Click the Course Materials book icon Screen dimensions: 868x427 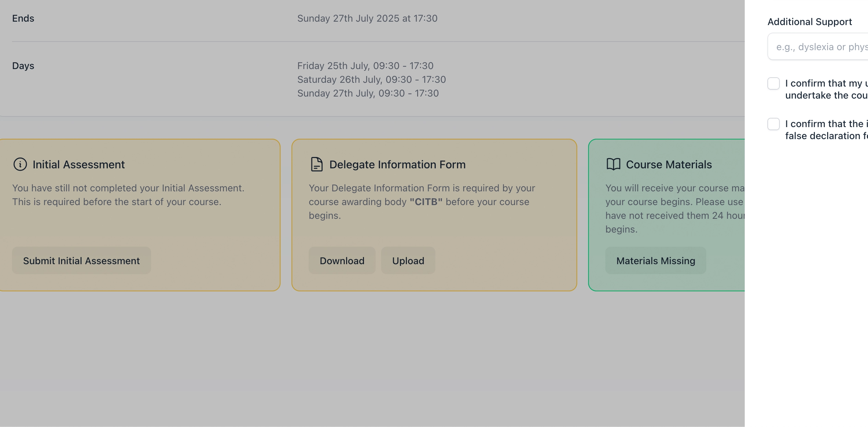click(x=613, y=165)
